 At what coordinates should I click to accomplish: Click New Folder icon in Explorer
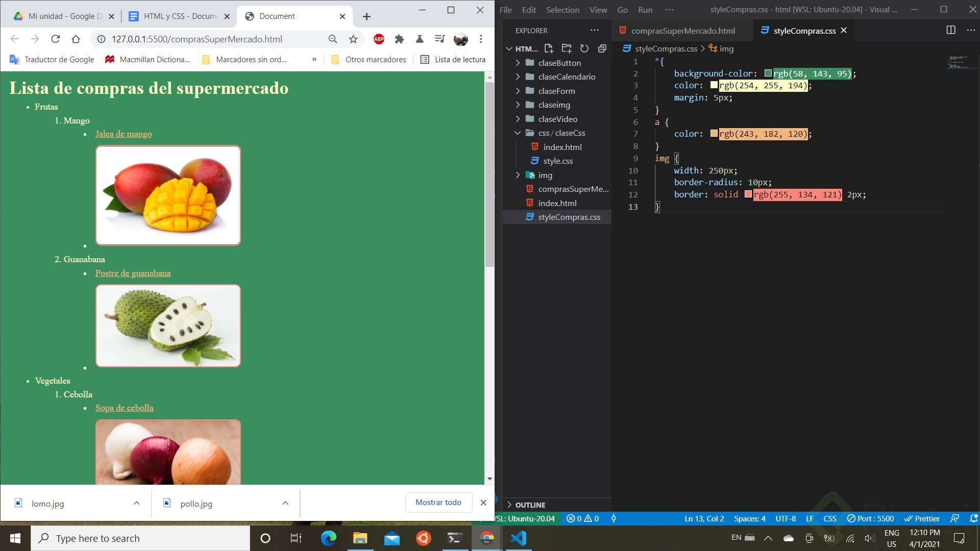(x=567, y=48)
